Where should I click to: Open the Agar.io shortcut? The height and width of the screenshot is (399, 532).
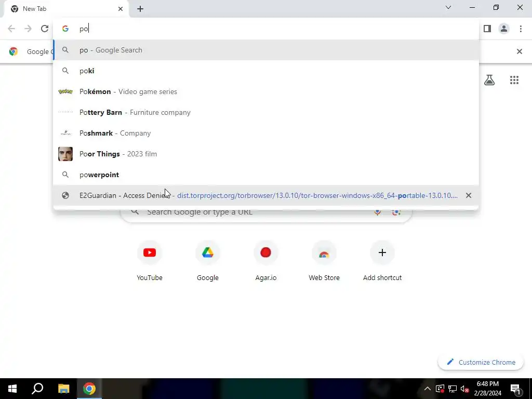tap(265, 261)
